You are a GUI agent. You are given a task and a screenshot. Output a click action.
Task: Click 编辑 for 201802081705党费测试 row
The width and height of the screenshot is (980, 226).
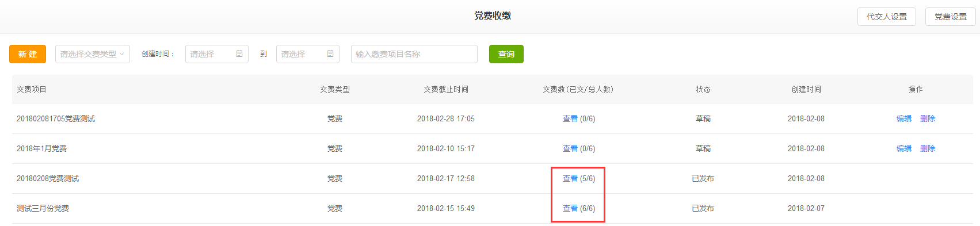[904, 118]
